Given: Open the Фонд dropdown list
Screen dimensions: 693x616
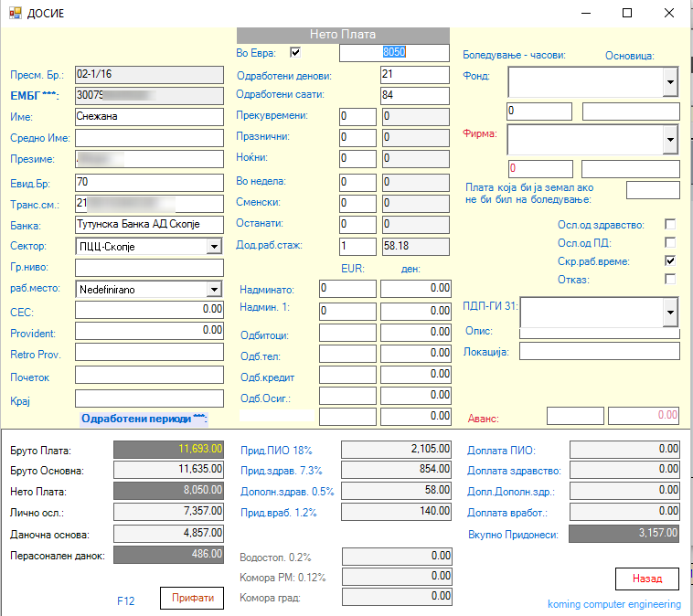Looking at the screenshot, I should click(x=671, y=82).
